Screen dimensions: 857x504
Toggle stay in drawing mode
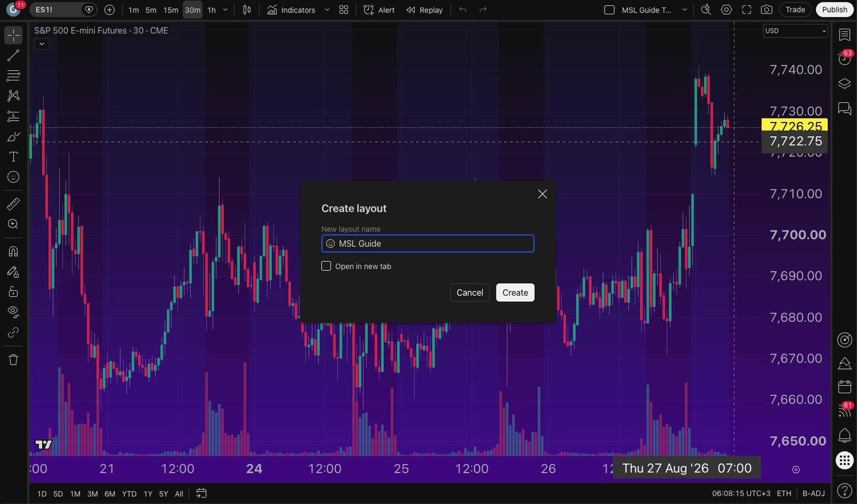tap(13, 272)
